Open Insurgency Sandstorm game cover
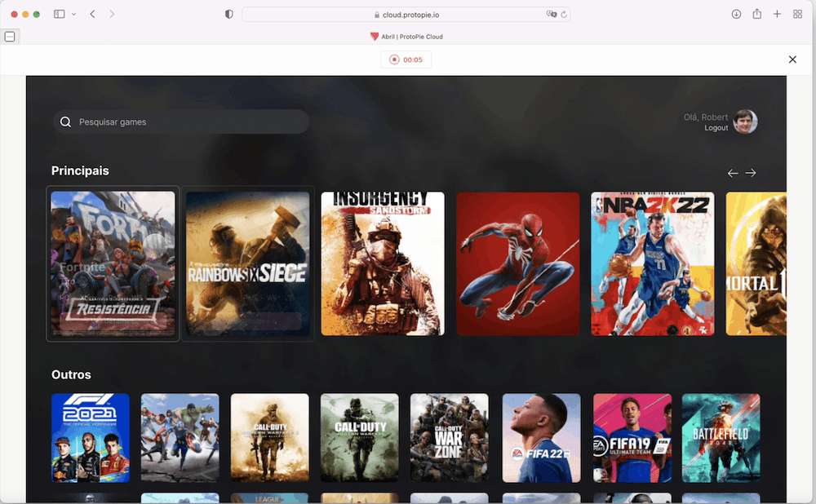The width and height of the screenshot is (816, 504). 383,263
